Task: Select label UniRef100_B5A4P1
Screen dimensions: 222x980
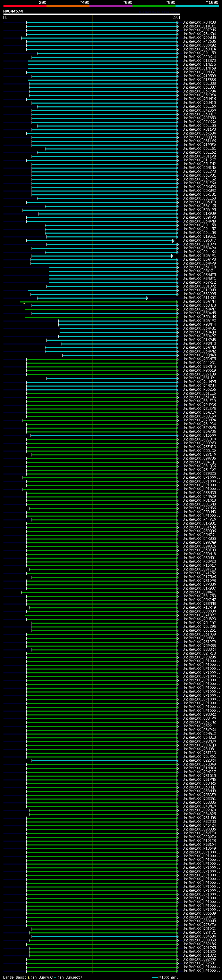Action: coord(199,256)
